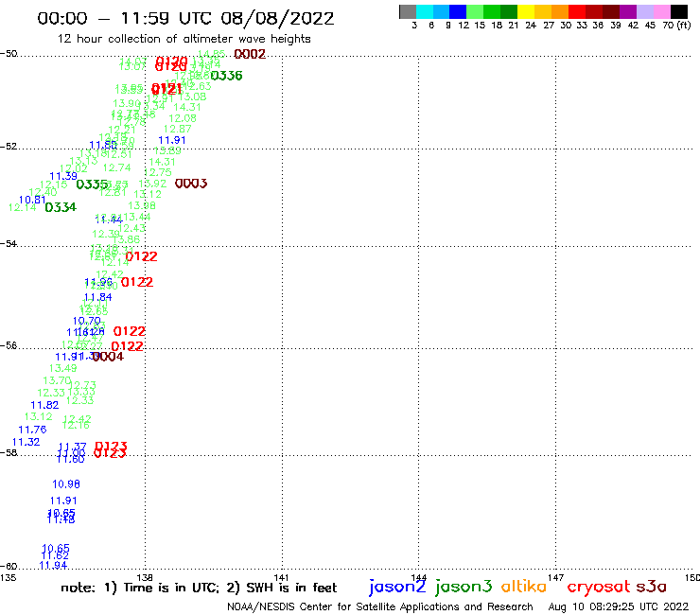The height and width of the screenshot is (615, 700).
Task: Click the longitude axis label 141
Action: [x=281, y=577]
